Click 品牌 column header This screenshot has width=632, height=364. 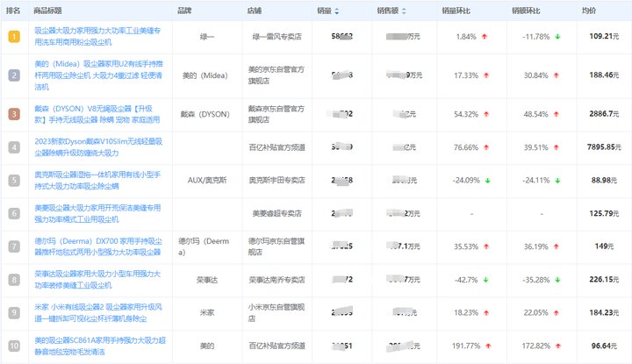tap(184, 11)
